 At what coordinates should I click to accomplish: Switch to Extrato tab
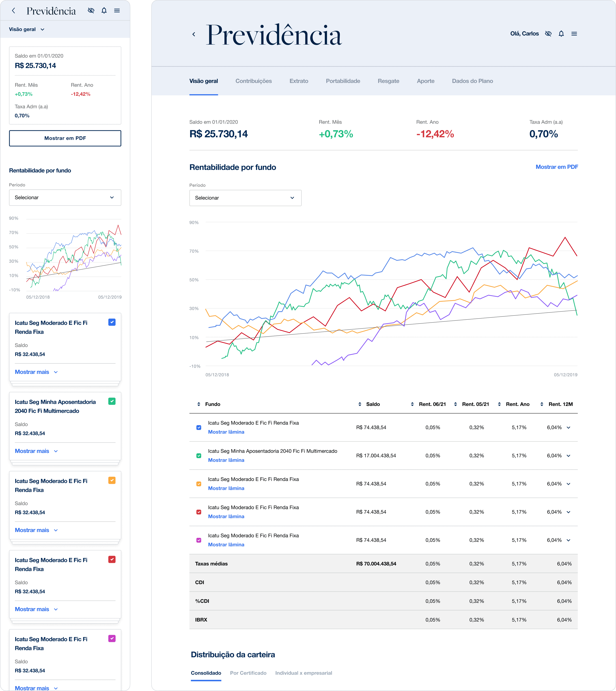(299, 81)
